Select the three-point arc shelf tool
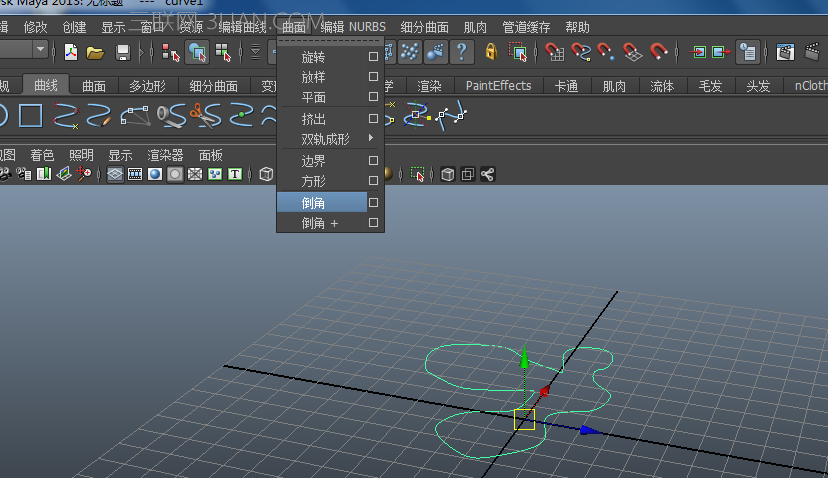 point(135,115)
